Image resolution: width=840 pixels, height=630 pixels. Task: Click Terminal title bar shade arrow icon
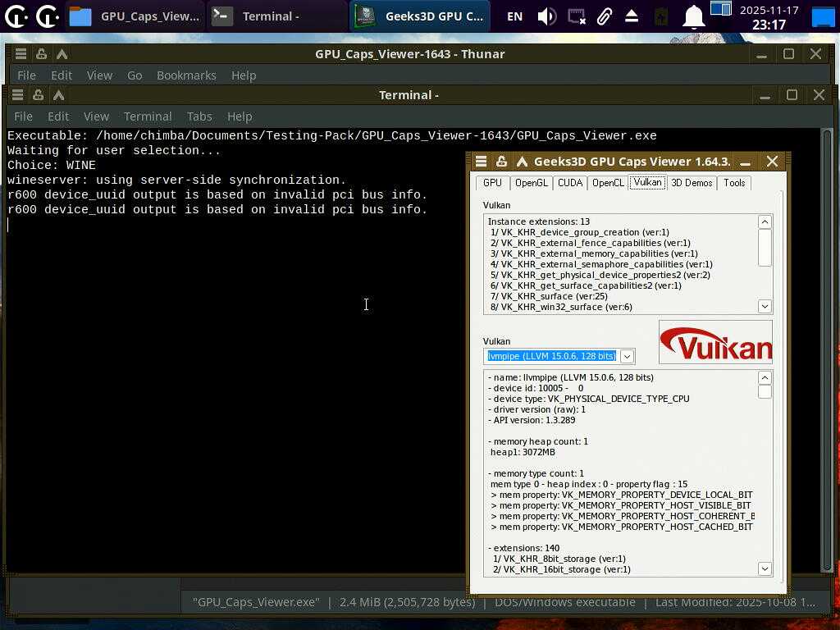pos(58,95)
